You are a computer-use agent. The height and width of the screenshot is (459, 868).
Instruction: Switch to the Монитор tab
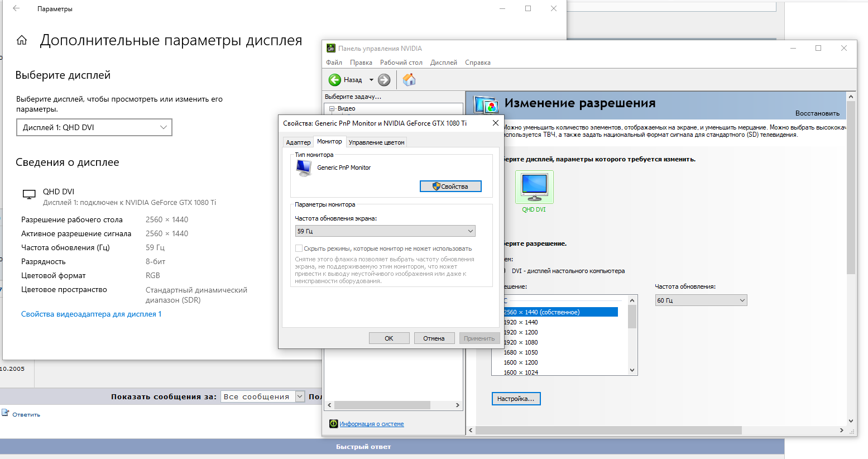coord(329,141)
